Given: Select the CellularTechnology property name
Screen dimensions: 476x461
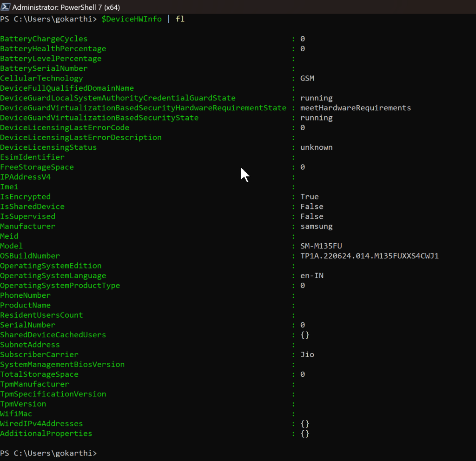Looking at the screenshot, I should coord(41,79).
